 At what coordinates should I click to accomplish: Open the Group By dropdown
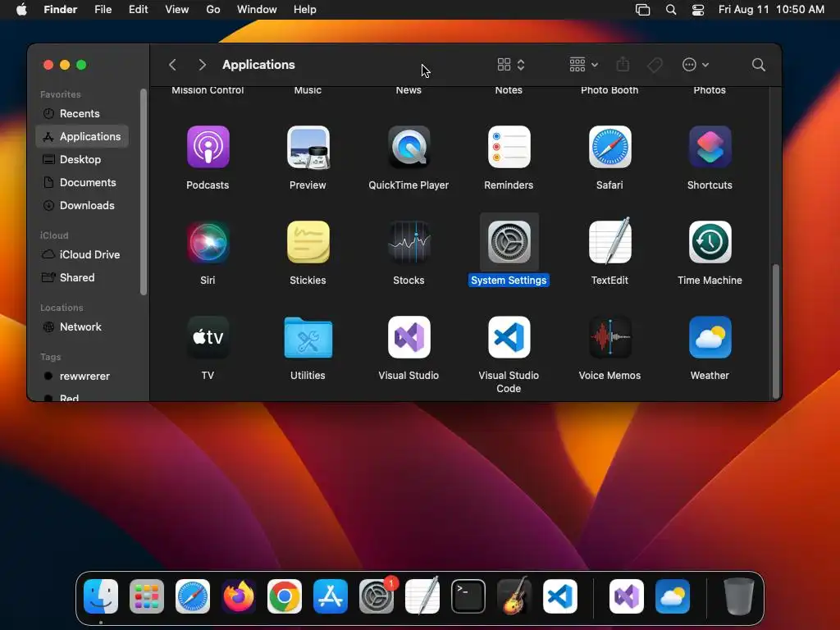583,65
